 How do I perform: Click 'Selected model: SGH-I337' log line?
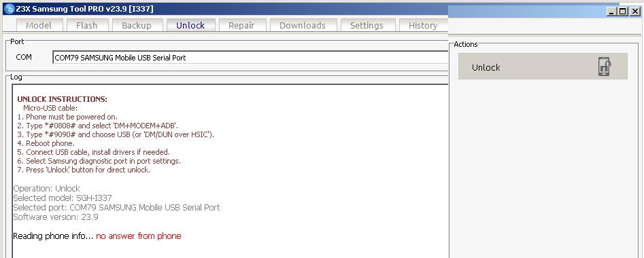(63, 198)
